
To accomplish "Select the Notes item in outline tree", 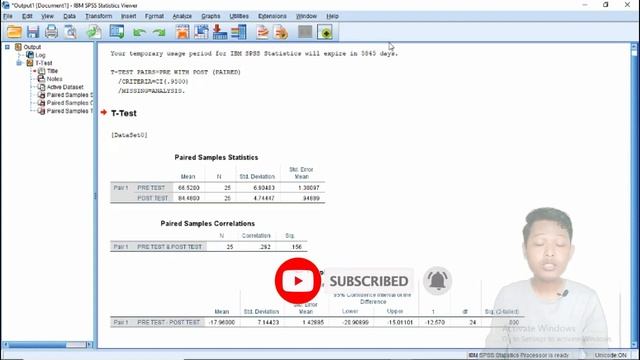I will pyautogui.click(x=54, y=79).
